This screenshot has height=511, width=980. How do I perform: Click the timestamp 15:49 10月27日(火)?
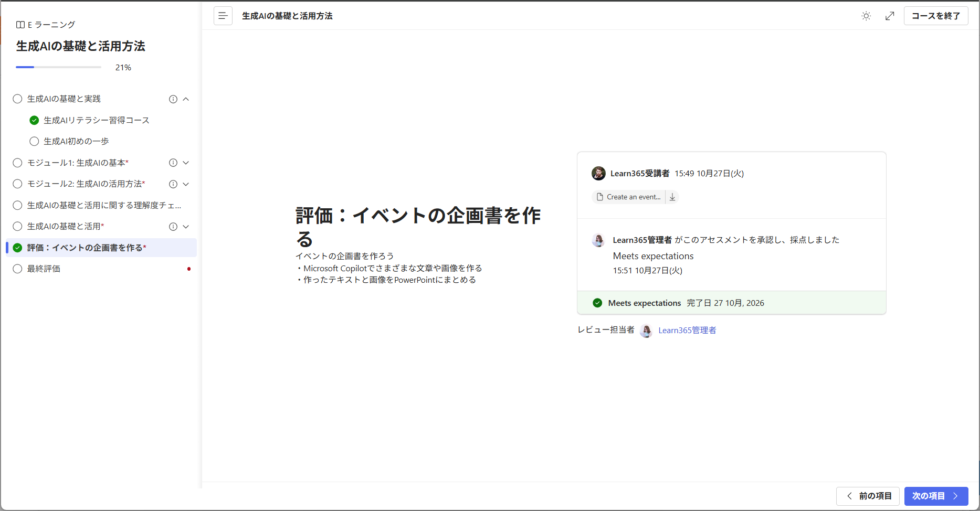709,174
